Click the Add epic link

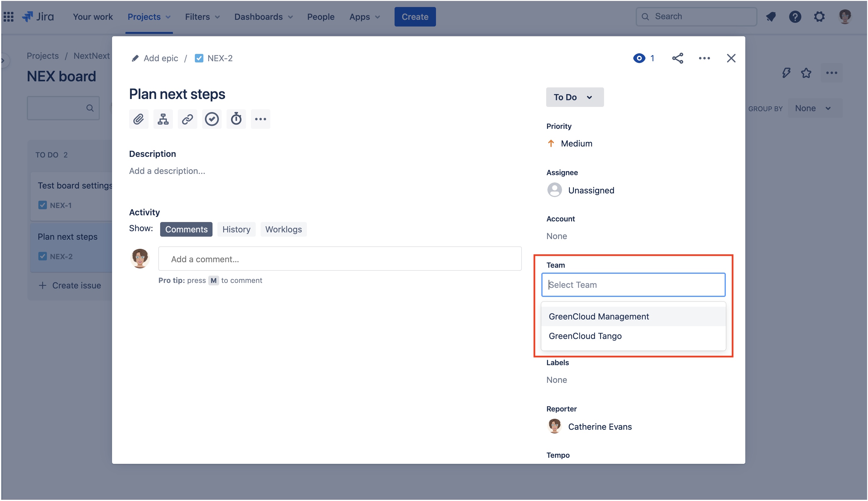pos(160,58)
